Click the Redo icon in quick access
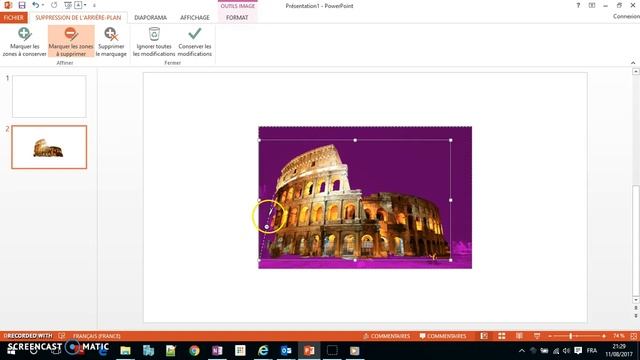Screen dimensions: 640x360 [54, 5]
